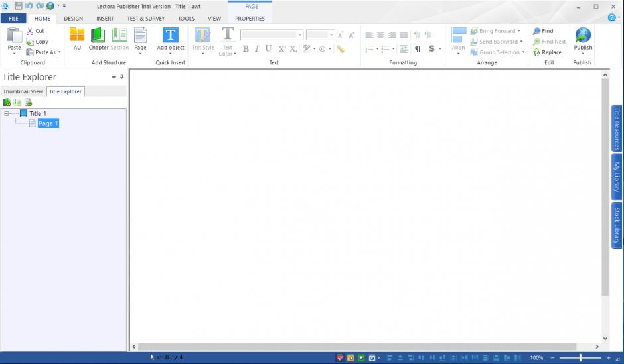Click the Save icon in quick access toolbar
This screenshot has width=624, height=364.
[x=19, y=5]
